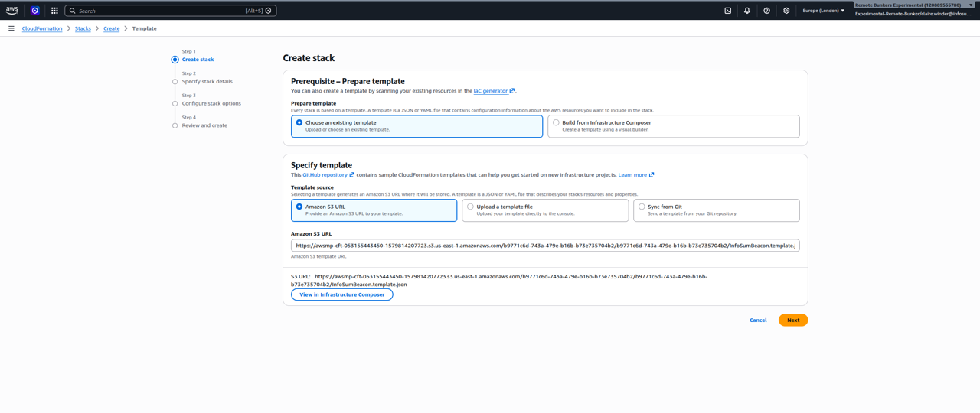Image resolution: width=980 pixels, height=413 pixels.
Task: Select Step 1 Create stack
Action: (x=198, y=59)
